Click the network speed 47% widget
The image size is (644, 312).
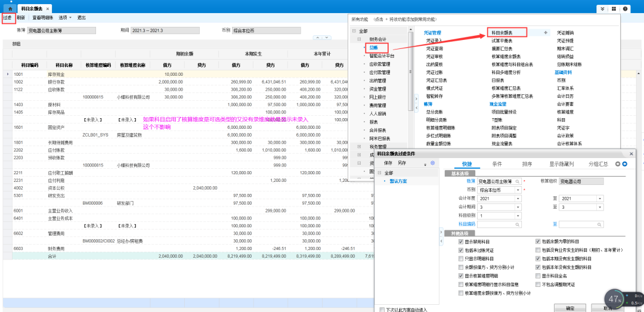615,299
